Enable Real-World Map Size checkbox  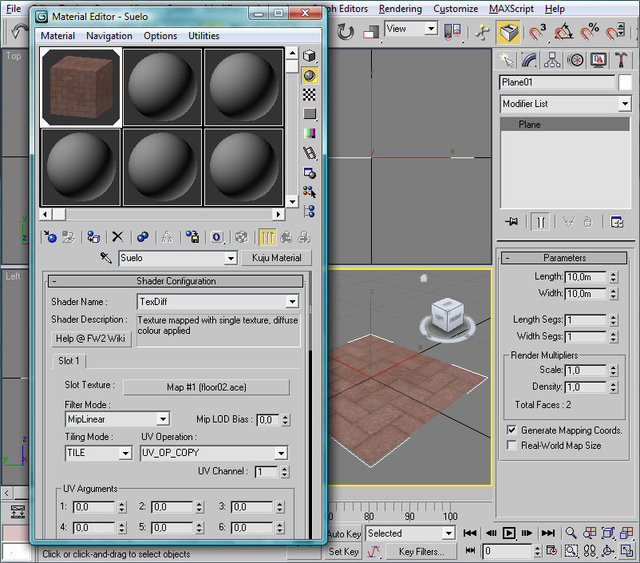[512, 445]
